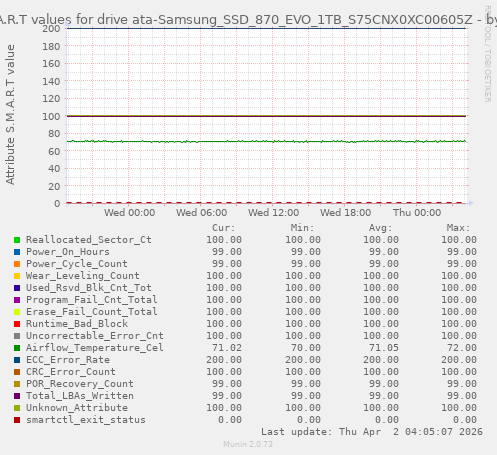This screenshot has height=455, width=497.
Task: Click the dark purple Total_LBAs_Written swatch
Action: 17,396
